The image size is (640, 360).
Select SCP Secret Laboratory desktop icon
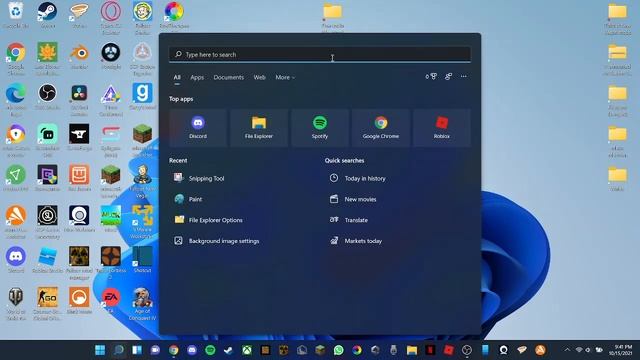[x=47, y=222]
